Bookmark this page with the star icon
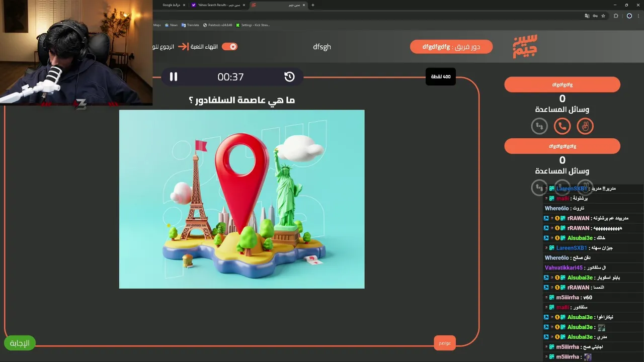 [603, 16]
